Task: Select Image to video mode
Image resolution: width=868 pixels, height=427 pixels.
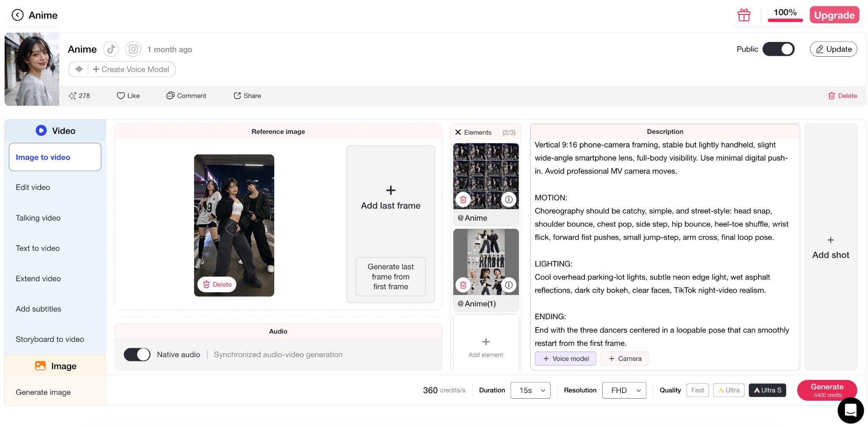Action: [55, 157]
